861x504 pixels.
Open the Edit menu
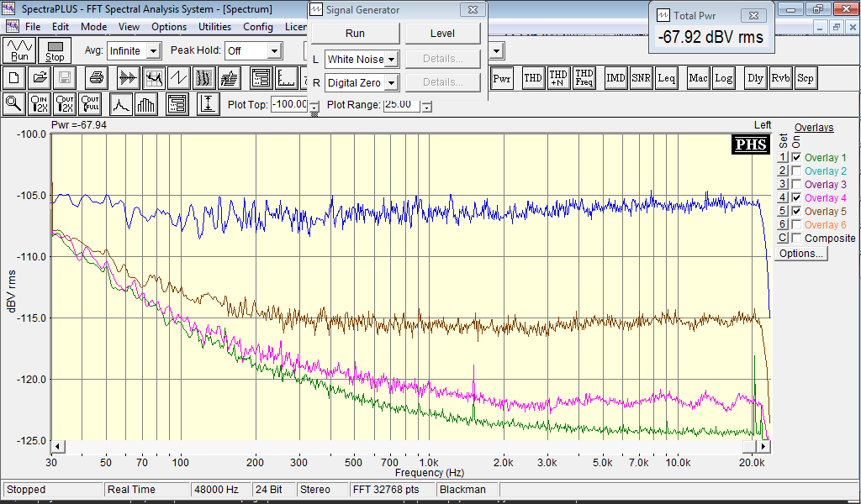[x=61, y=27]
